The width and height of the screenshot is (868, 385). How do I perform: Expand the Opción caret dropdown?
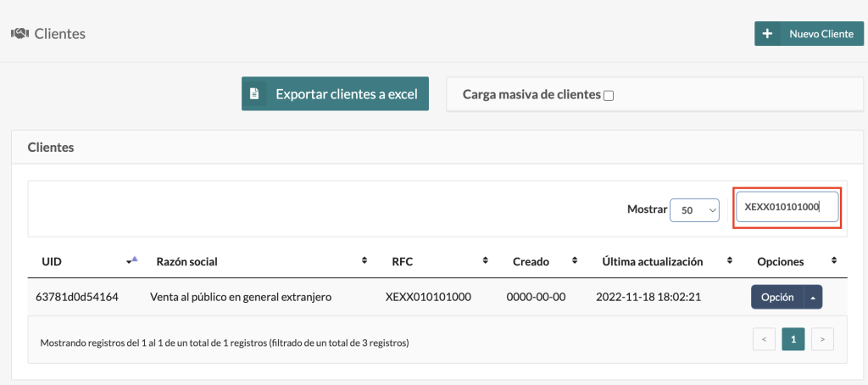[813, 297]
